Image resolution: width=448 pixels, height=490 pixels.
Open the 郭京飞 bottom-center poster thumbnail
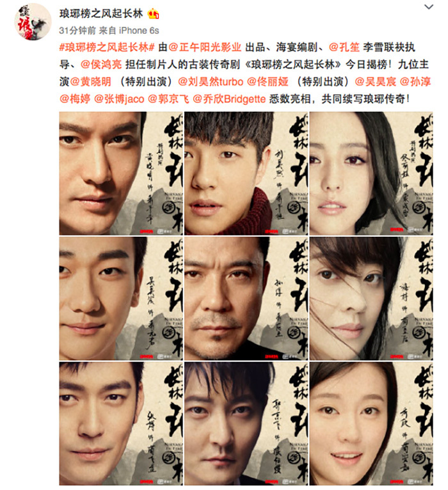tap(246, 423)
